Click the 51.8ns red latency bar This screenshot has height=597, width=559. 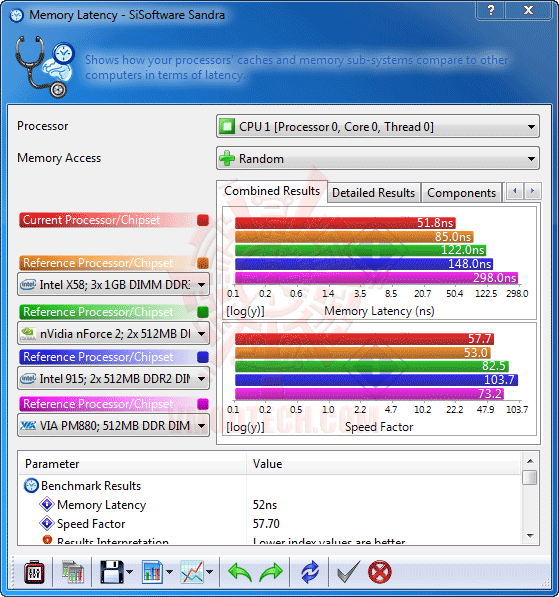pos(345,223)
